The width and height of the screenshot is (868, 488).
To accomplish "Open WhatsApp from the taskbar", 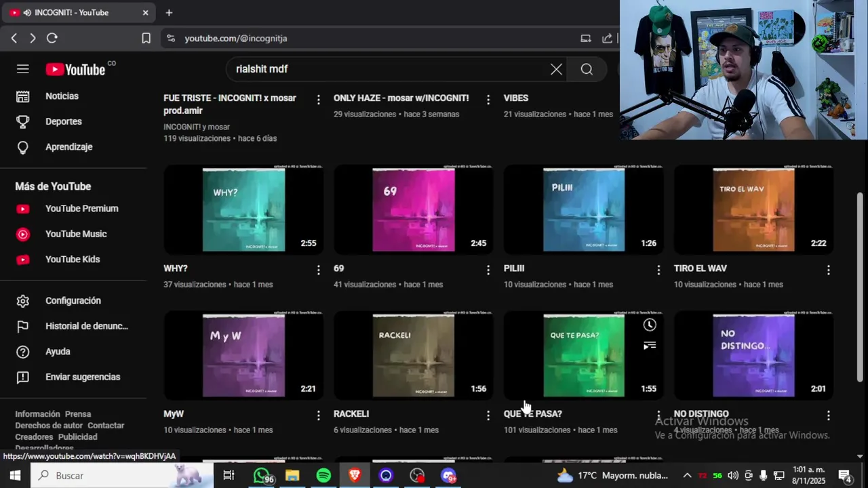I will [262, 476].
